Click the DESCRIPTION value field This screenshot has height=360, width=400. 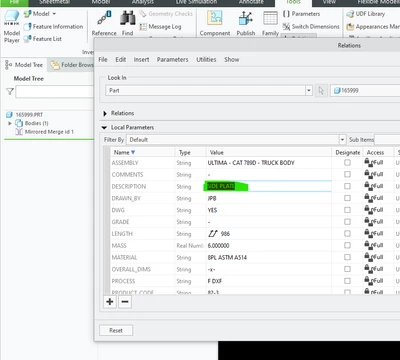click(269, 186)
